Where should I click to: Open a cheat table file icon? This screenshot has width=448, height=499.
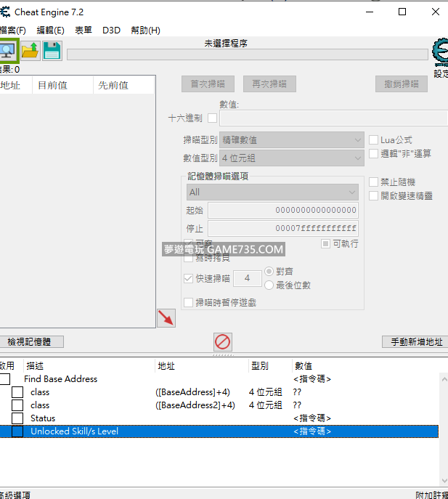coord(30,51)
